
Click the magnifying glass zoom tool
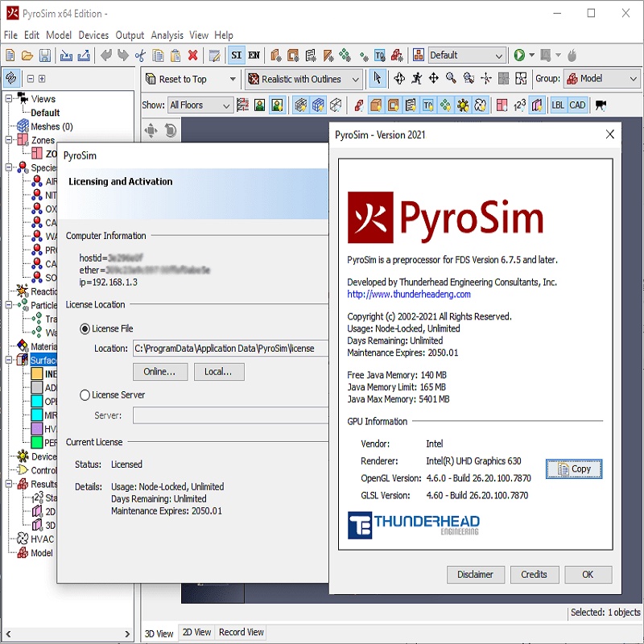451,79
